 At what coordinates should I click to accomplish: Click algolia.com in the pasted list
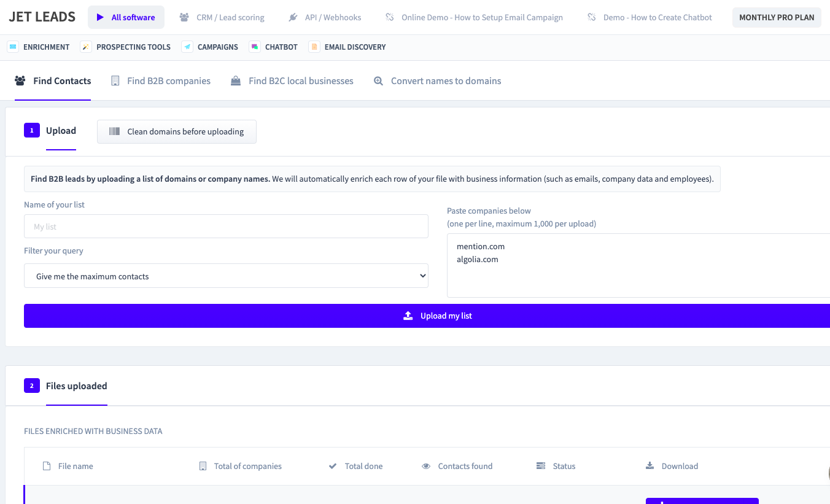[478, 259]
